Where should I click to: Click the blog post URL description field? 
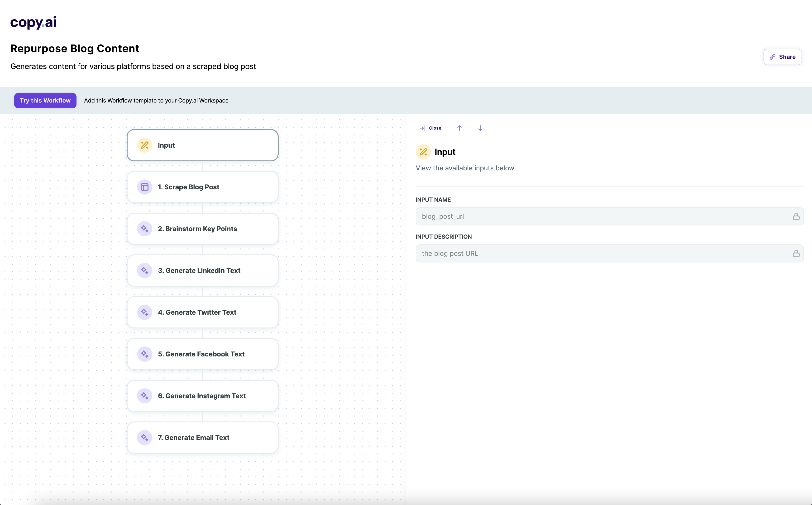602,253
